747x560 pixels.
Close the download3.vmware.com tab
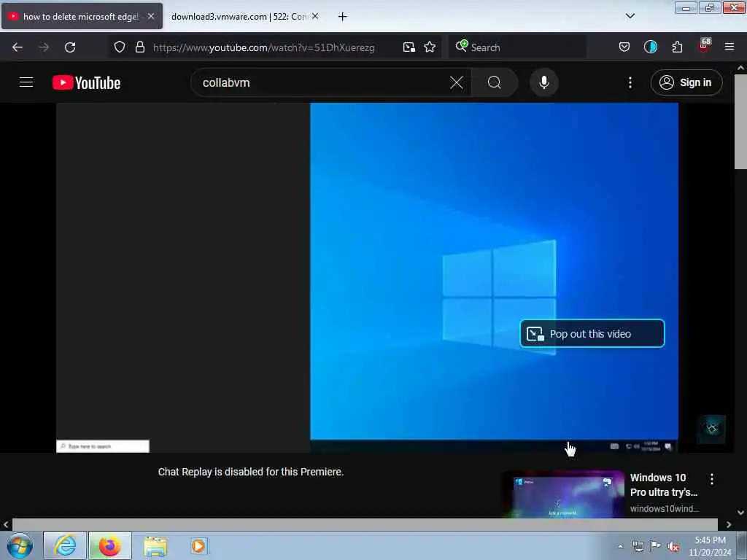pos(315,16)
